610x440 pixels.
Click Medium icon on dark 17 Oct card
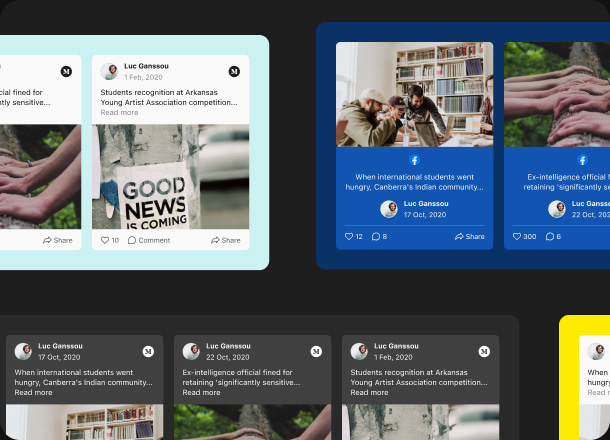click(148, 352)
